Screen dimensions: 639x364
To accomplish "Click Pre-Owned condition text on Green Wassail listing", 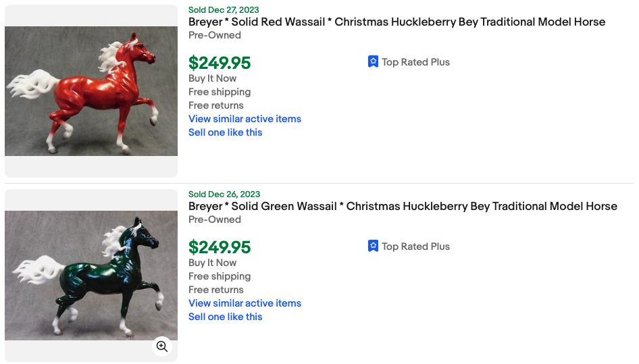I will pos(214,219).
